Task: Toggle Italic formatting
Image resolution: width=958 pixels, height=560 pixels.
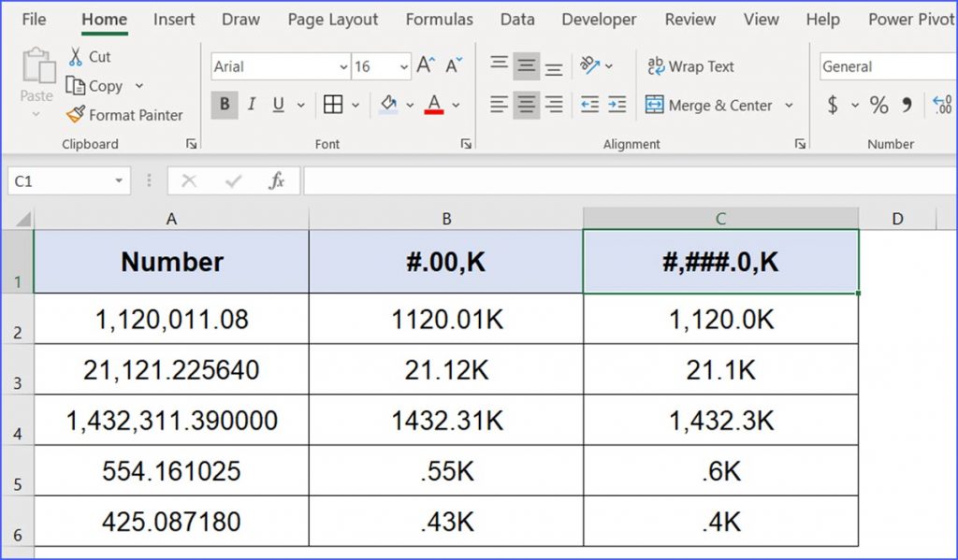Action: pos(251,105)
